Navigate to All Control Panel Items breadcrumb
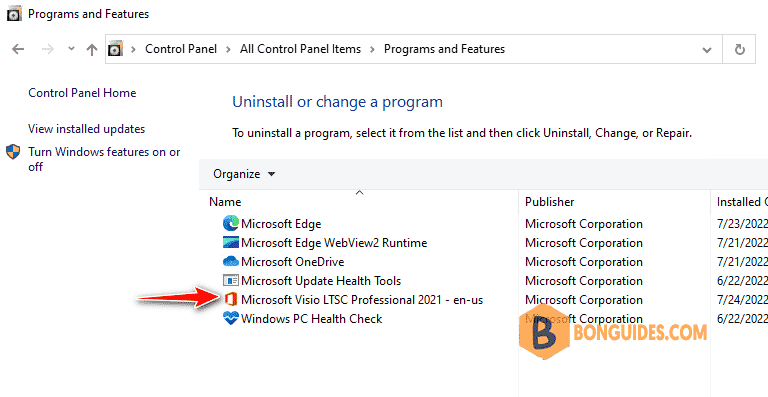Screen dimensions: 768x397 [x=300, y=49]
